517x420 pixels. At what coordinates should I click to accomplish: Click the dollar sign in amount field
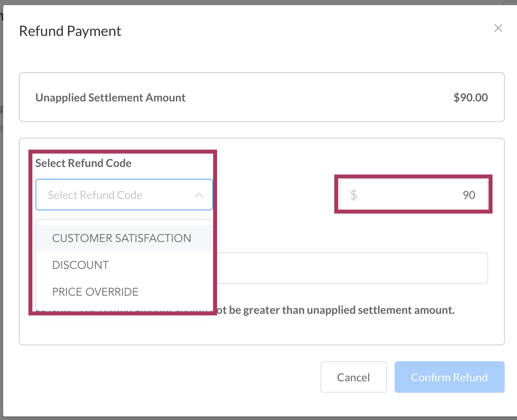click(354, 195)
